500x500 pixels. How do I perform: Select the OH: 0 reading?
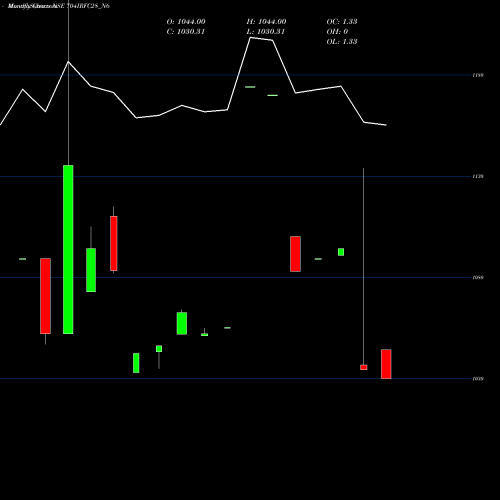[x=337, y=32]
